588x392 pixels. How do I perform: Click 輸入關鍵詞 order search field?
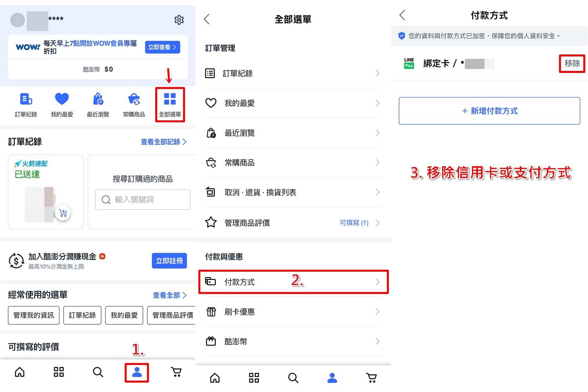(143, 200)
